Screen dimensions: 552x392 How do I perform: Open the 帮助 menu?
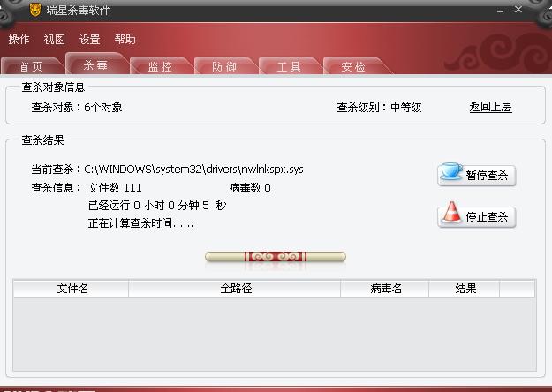tap(125, 40)
